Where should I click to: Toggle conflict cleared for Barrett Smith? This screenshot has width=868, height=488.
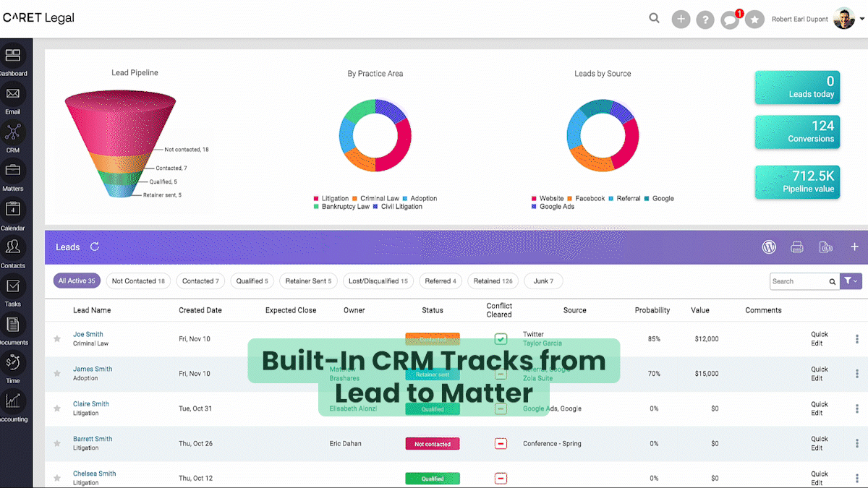click(501, 443)
